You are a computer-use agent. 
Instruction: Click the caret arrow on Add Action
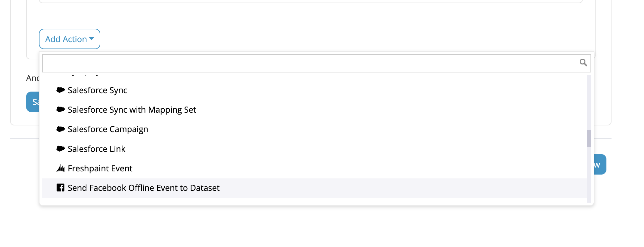[x=92, y=39]
